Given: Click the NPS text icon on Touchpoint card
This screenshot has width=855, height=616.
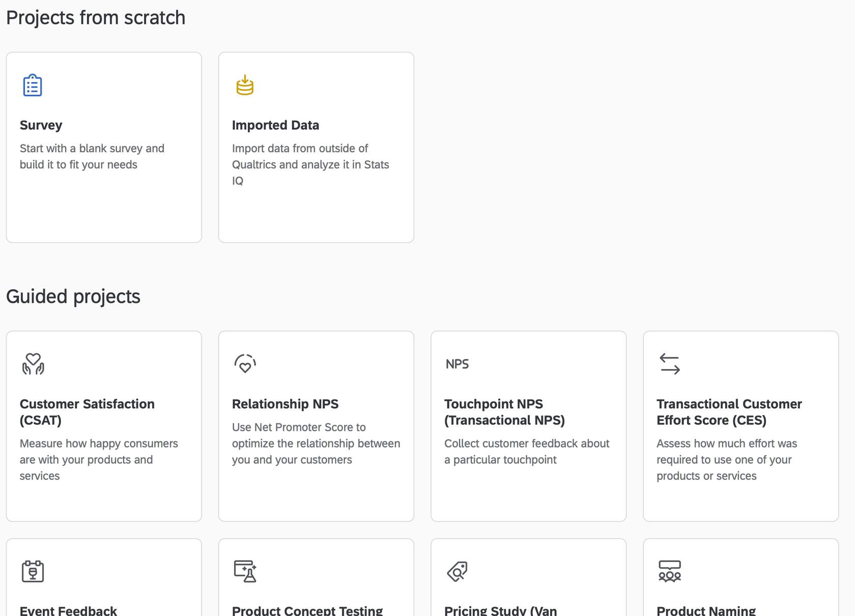Looking at the screenshot, I should [457, 364].
